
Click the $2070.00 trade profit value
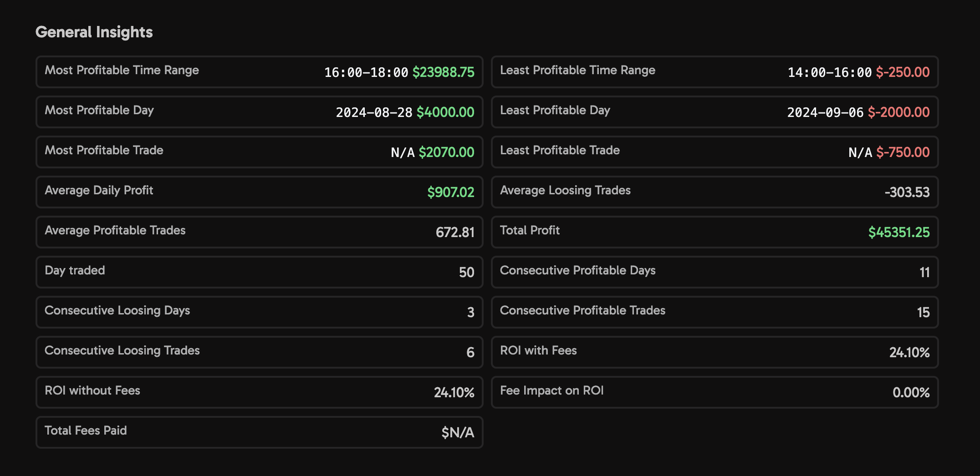(x=447, y=152)
